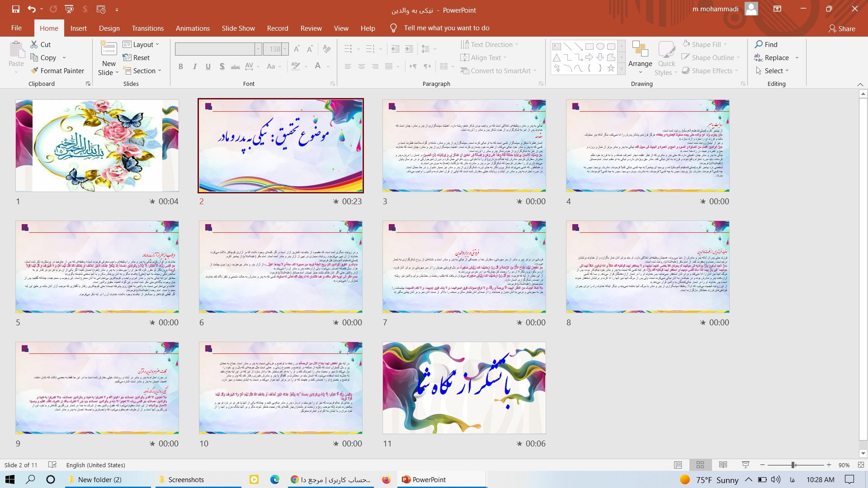This screenshot has width=868, height=488.
Task: Adjust the zoom slider handle
Action: coord(793,465)
